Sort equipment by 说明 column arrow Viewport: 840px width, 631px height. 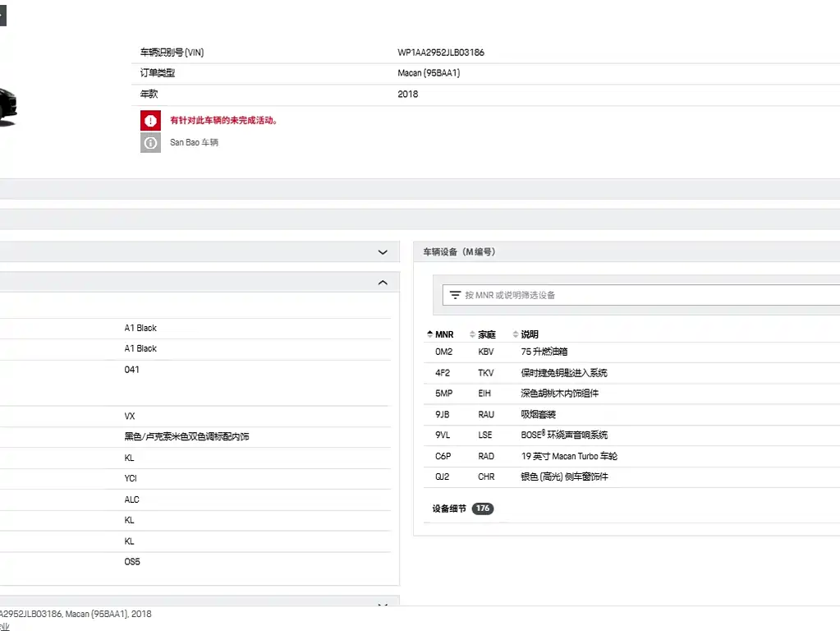(516, 334)
